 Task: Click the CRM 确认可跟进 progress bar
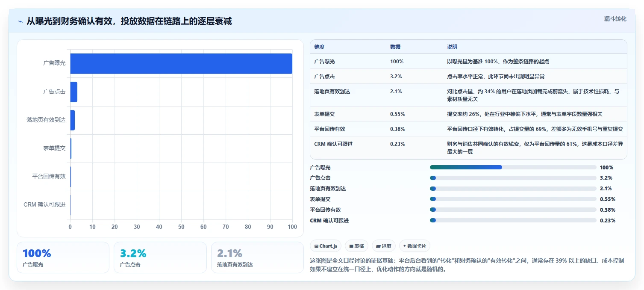point(513,220)
